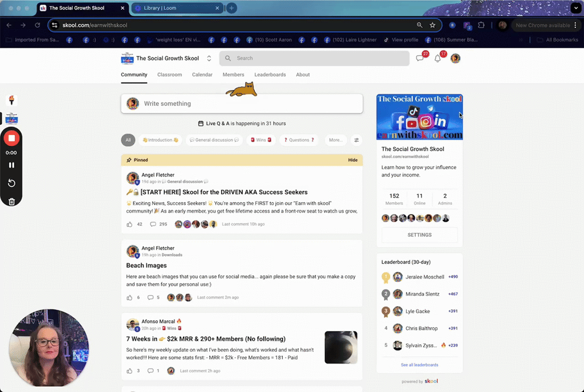Click the torch icon in left sidebar
Viewport: 584px width, 392px height.
11,100
